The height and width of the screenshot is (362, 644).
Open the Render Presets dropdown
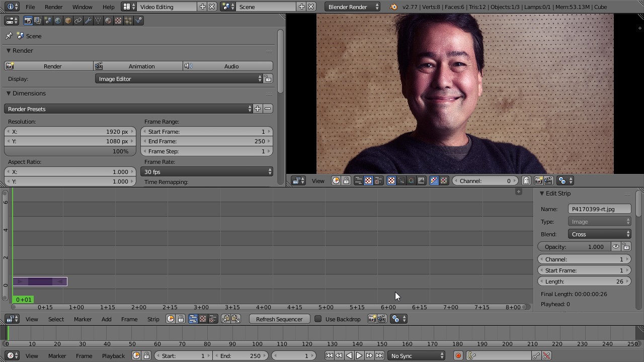click(x=128, y=109)
